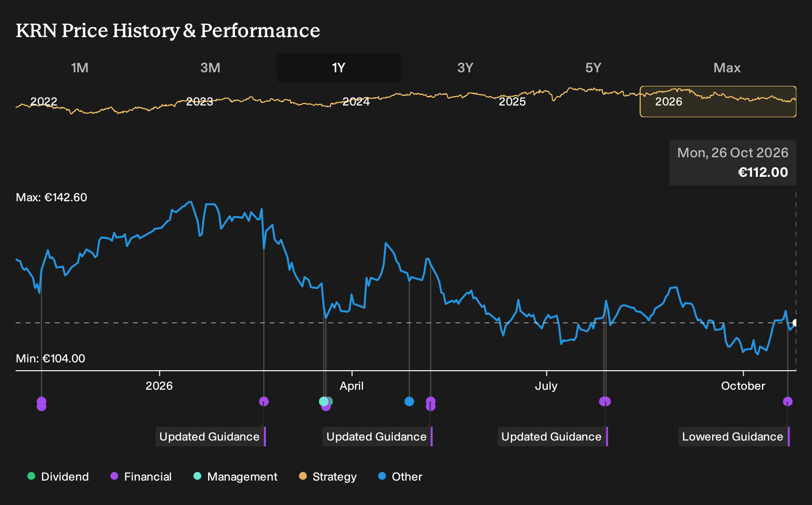The image size is (812, 505).
Task: Open the 3Y time range
Action: pyautogui.click(x=465, y=67)
